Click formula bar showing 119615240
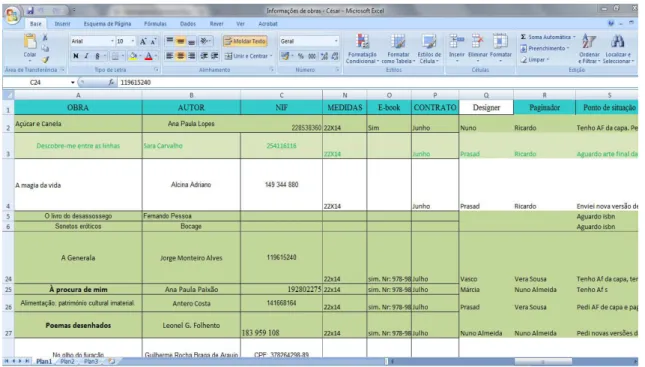This screenshot has height=367, width=645. coord(378,82)
